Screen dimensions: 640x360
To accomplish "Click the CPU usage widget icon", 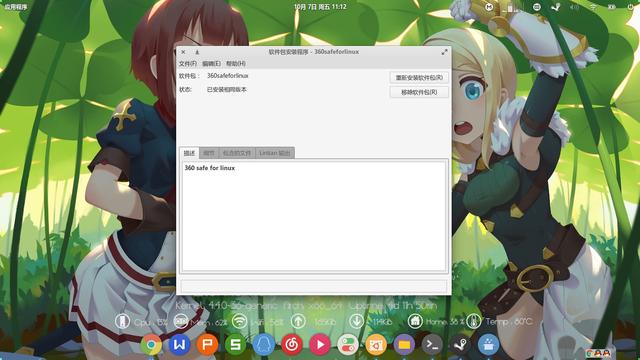I will pos(122,322).
